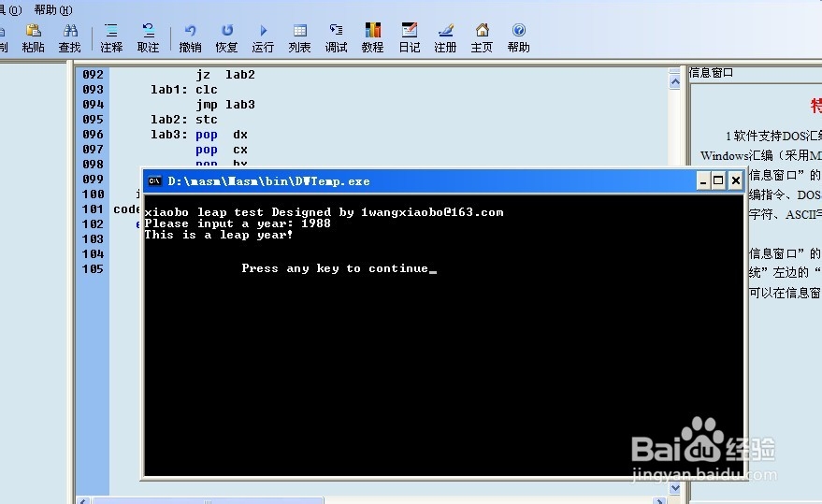
Task: Click the 'lab1: clc' code line
Action: click(184, 90)
